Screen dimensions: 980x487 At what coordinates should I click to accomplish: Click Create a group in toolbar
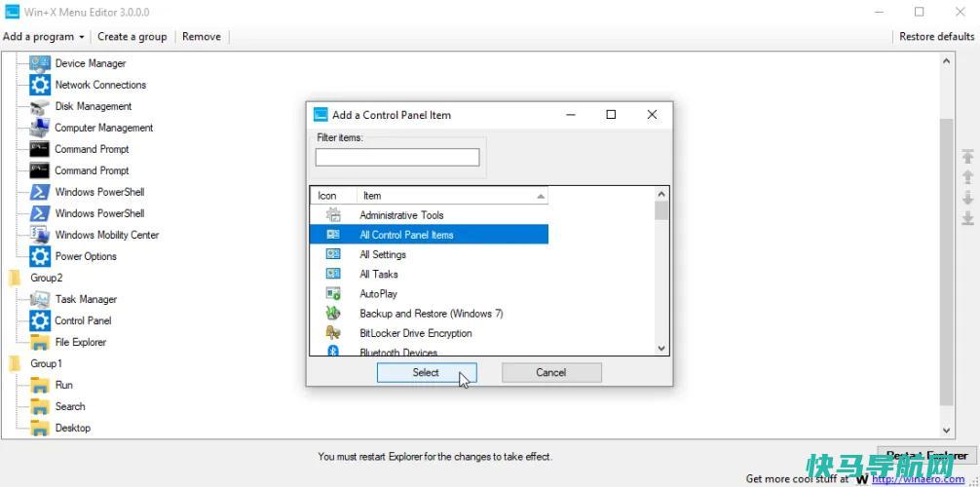[132, 37]
